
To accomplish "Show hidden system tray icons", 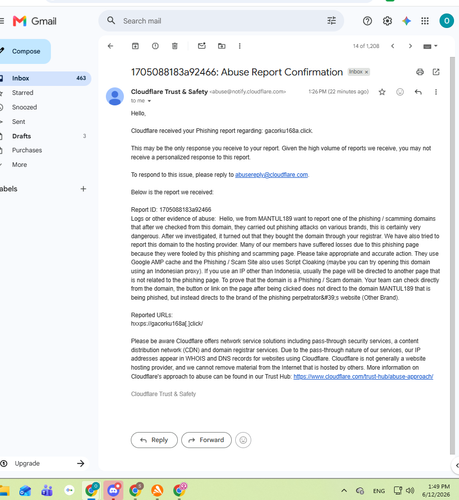I will [344, 491].
